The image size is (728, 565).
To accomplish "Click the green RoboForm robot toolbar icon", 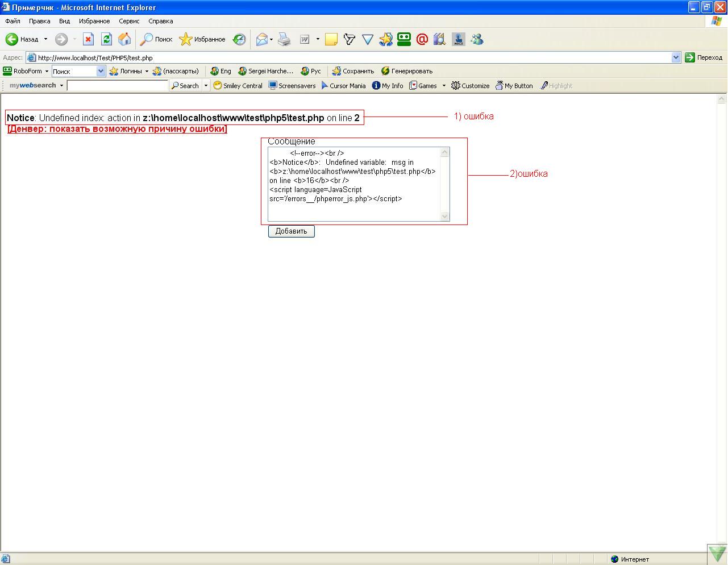I will click(x=404, y=39).
